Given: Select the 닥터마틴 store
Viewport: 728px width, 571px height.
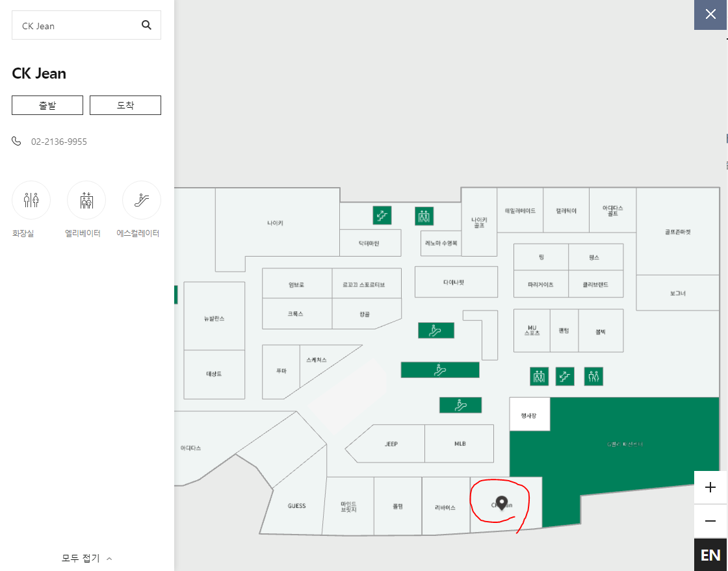Looking at the screenshot, I should 369,243.
